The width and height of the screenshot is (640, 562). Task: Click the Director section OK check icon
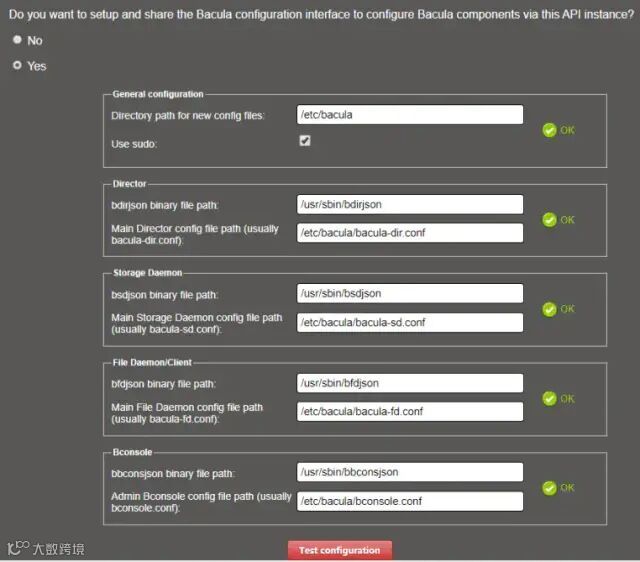point(549,220)
